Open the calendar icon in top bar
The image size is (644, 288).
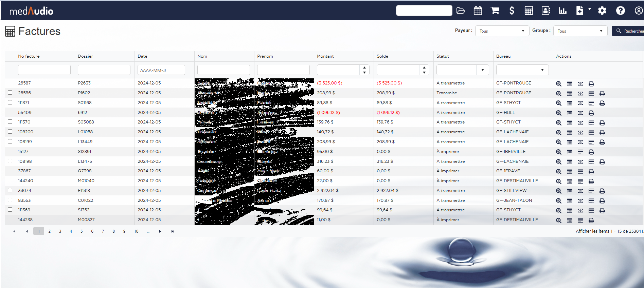tap(478, 11)
